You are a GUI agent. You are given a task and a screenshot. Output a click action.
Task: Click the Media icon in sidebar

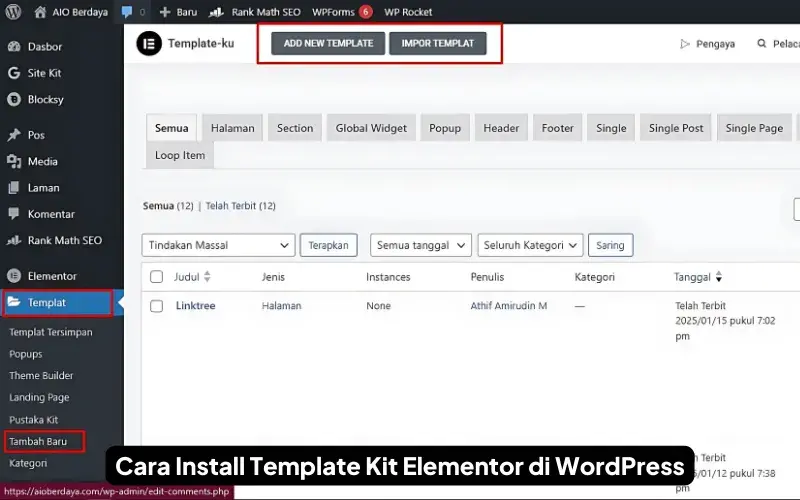(14, 161)
